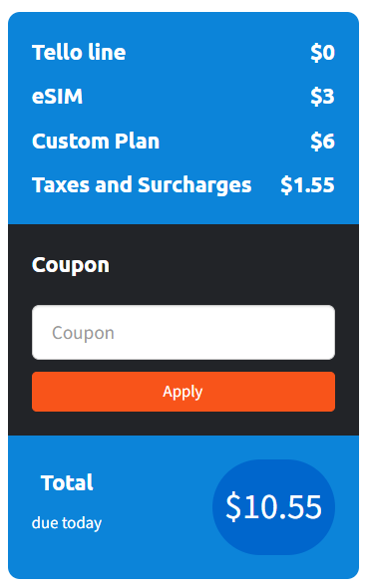Select the Tello line label

[x=79, y=52]
